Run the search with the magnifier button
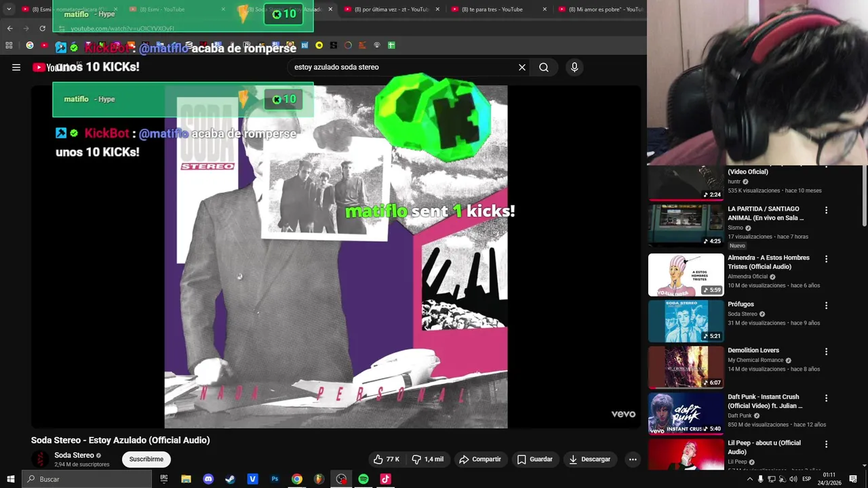The height and width of the screenshot is (488, 868). [x=544, y=67]
